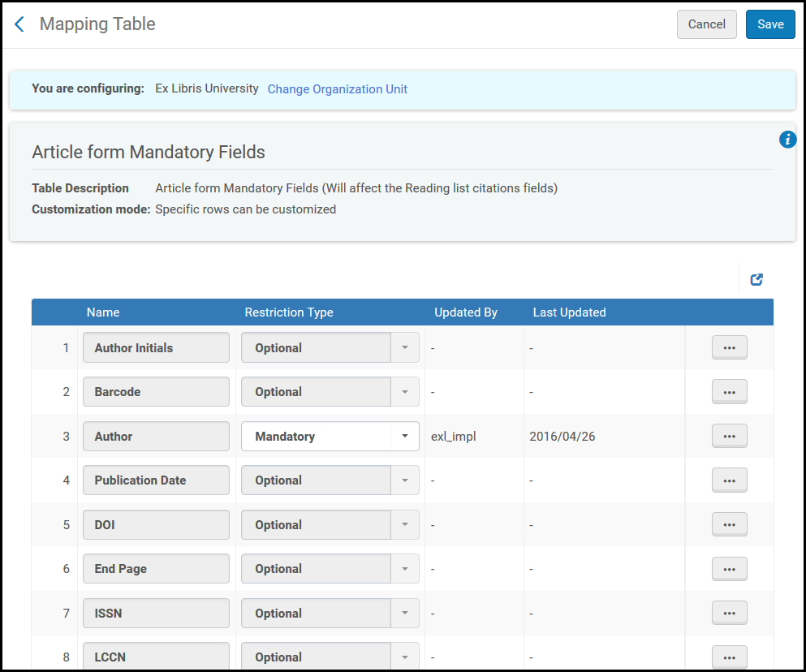
Task: Click the Mapping Table page title
Action: coord(97,24)
